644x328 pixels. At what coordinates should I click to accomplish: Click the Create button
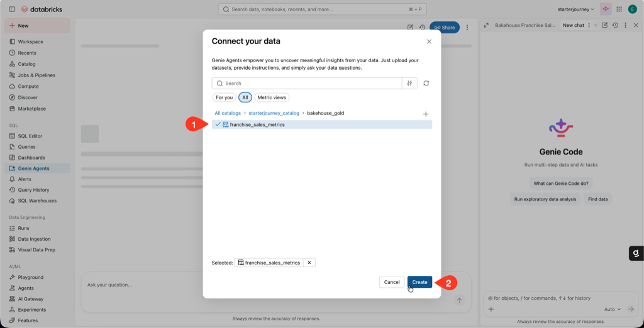pos(419,282)
